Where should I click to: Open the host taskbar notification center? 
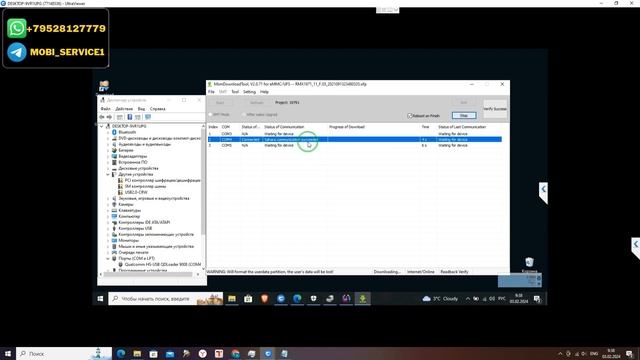pos(629,353)
